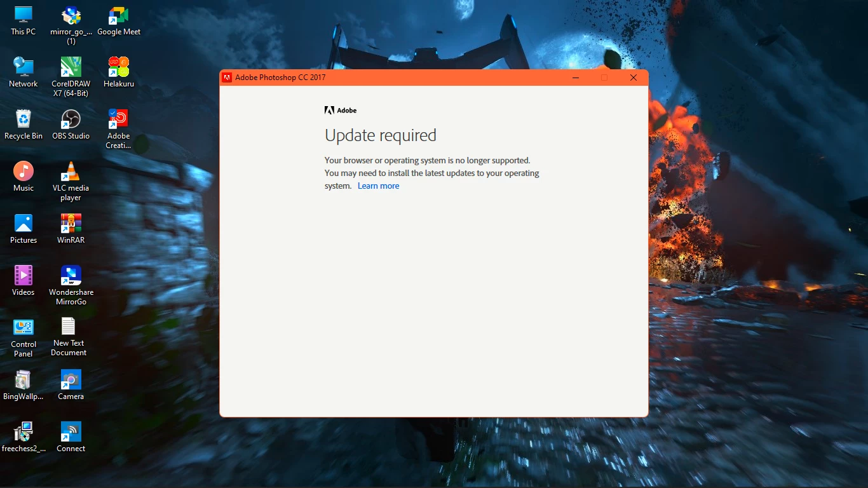Screen dimensions: 868x488
Task: Click the Learn more link
Action: 378,186
